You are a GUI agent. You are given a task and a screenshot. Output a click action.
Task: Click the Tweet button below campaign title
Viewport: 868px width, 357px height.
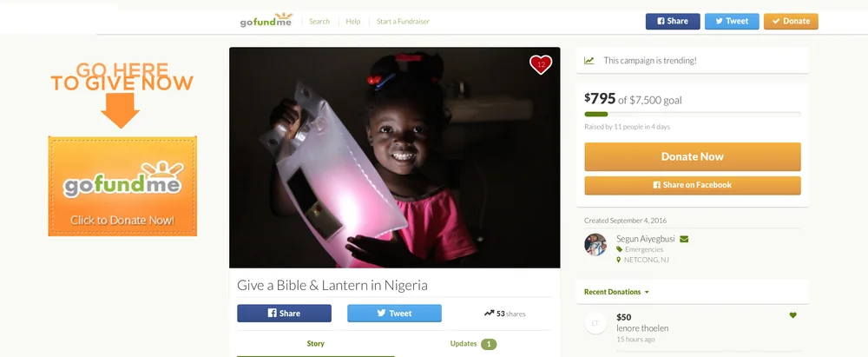(x=395, y=314)
